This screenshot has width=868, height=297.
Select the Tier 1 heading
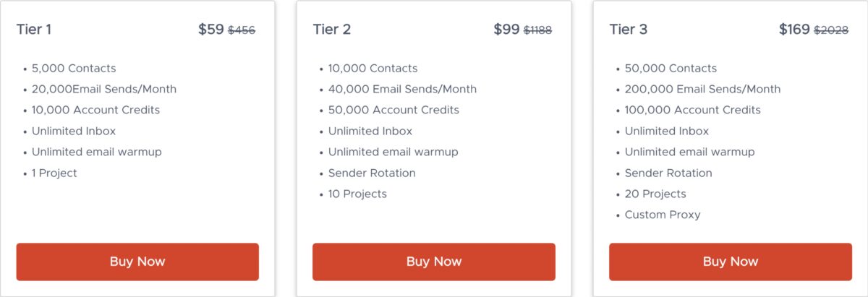pos(34,30)
